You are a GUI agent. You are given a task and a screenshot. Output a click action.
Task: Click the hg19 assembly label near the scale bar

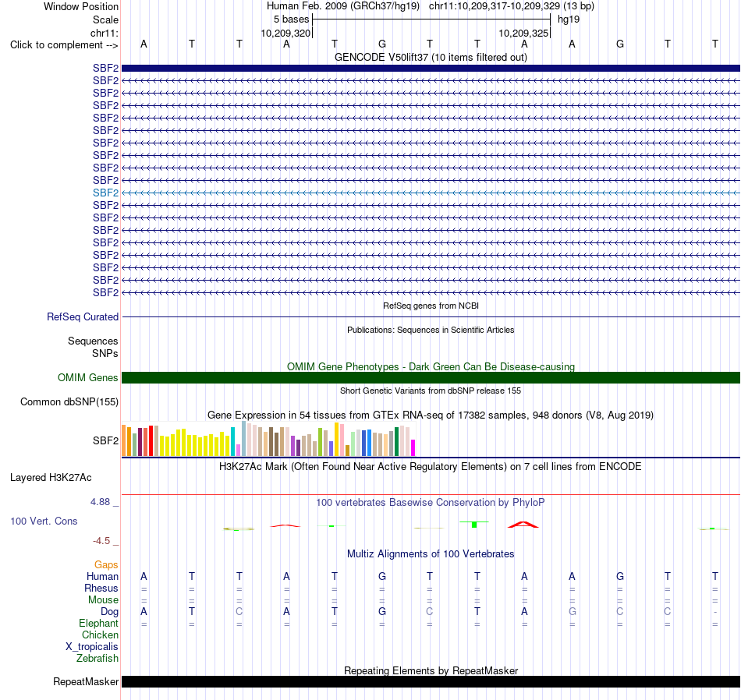point(569,19)
